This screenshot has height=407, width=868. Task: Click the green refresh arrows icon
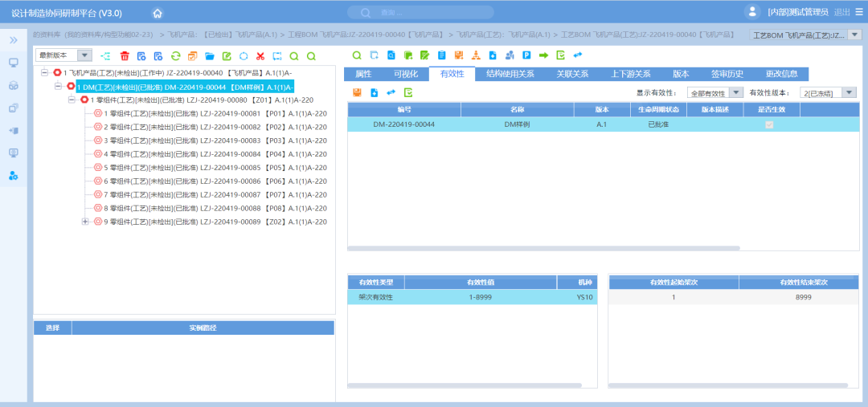175,55
